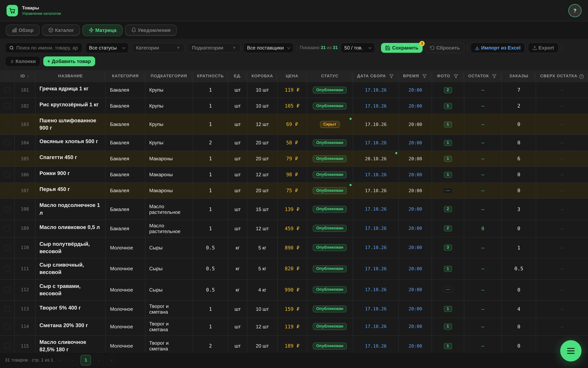Open the Все статусы dropdown
Screen dimensions: 588x368
click(x=107, y=48)
